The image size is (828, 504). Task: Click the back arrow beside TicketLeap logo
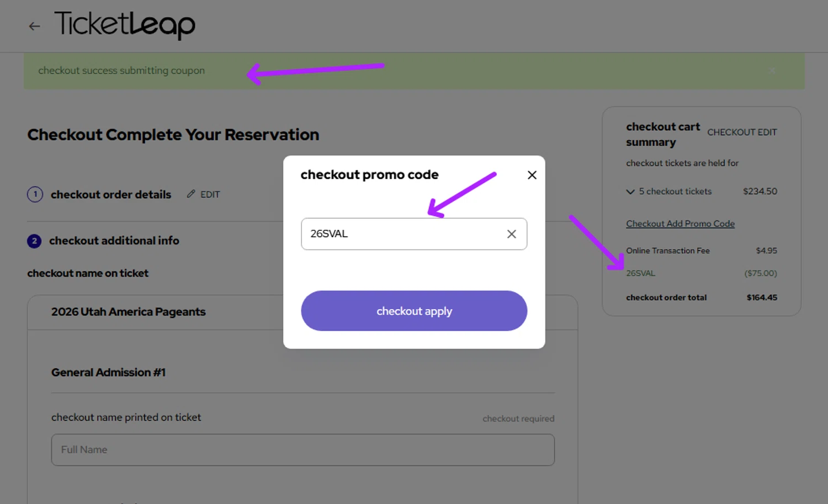tap(35, 26)
